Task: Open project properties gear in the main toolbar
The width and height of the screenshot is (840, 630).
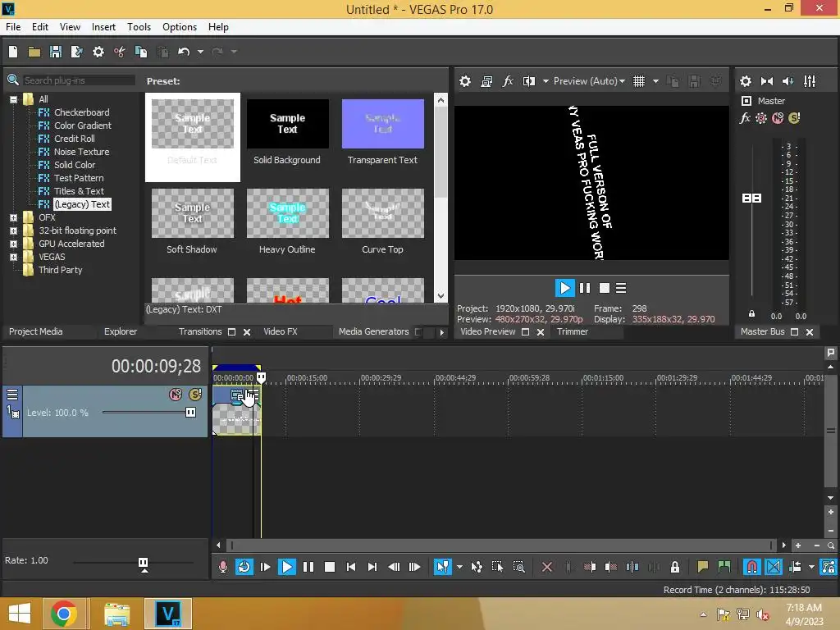Action: [98, 52]
